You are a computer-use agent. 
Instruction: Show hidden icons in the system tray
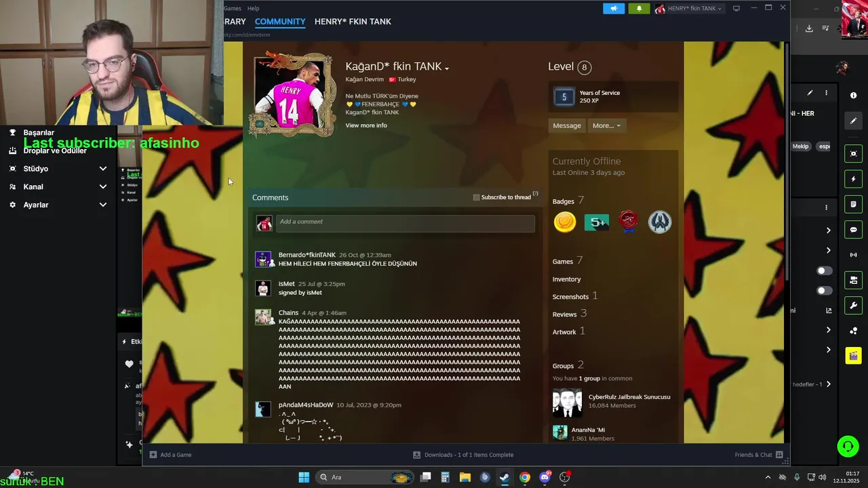point(768,477)
